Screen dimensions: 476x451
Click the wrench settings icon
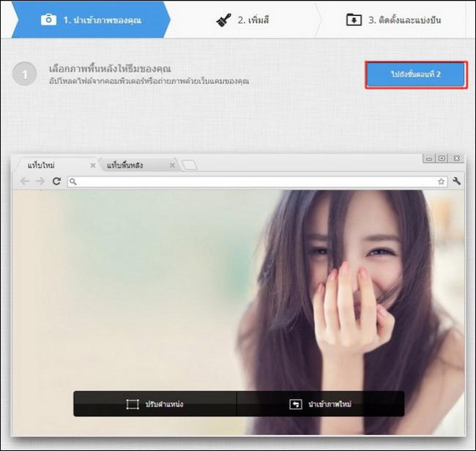click(x=456, y=181)
